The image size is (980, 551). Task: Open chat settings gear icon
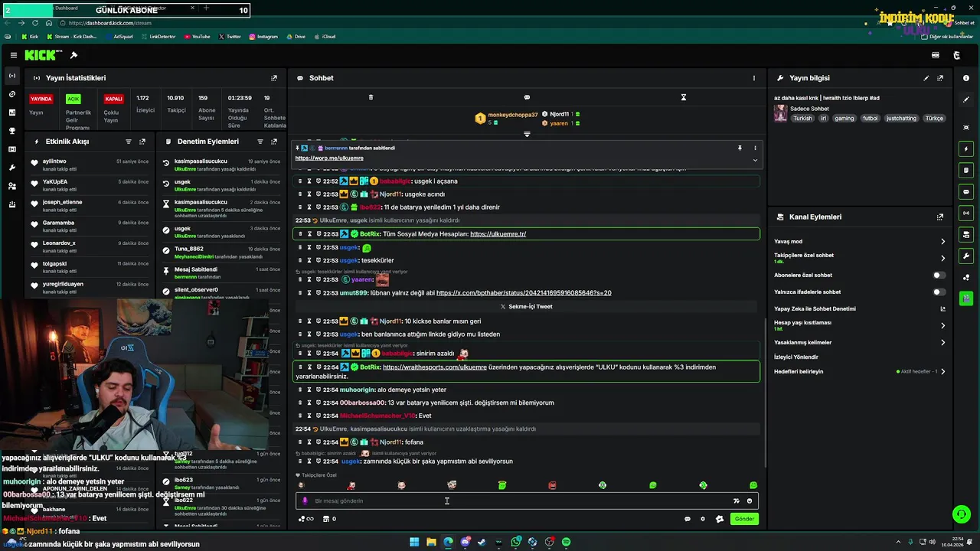click(x=703, y=519)
